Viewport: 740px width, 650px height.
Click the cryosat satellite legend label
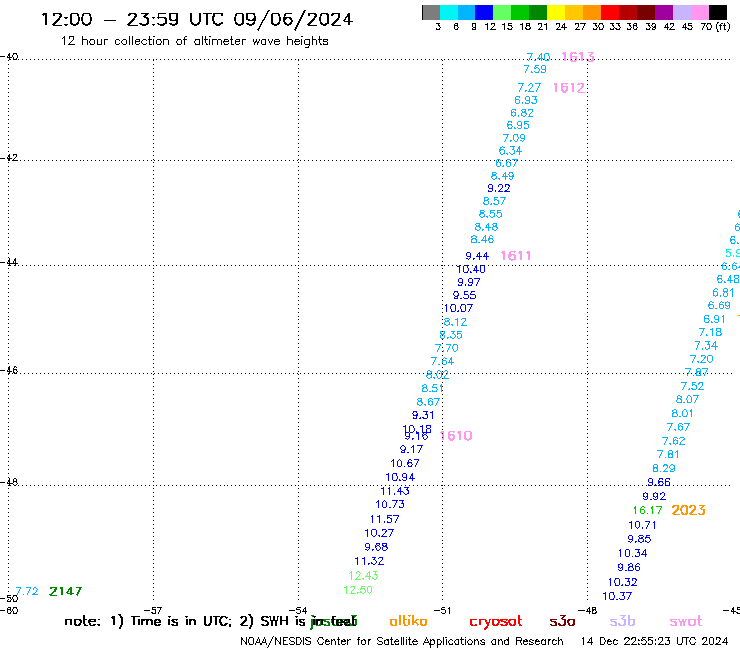point(496,622)
